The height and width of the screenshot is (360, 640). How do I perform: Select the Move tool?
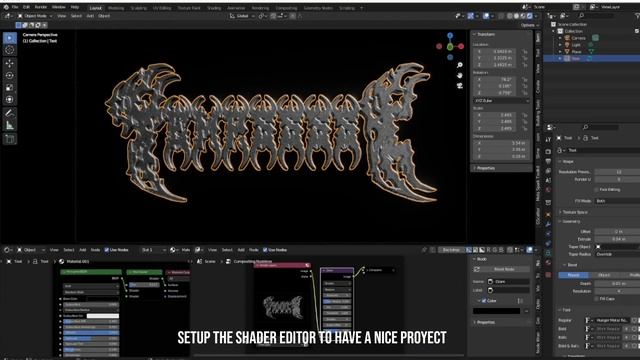coord(10,63)
